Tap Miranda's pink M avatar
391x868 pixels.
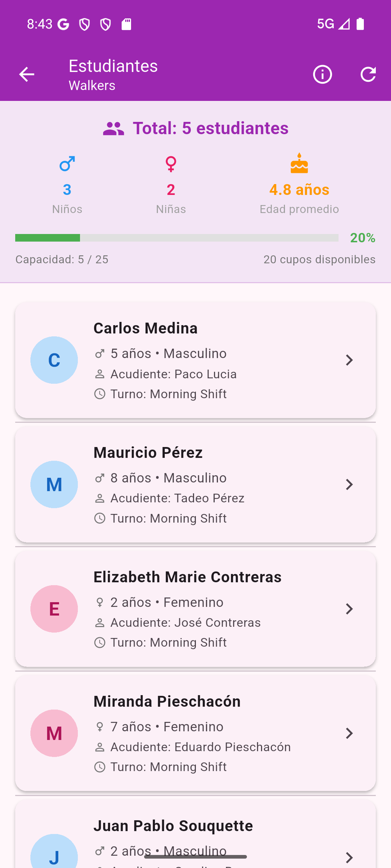coord(54,733)
